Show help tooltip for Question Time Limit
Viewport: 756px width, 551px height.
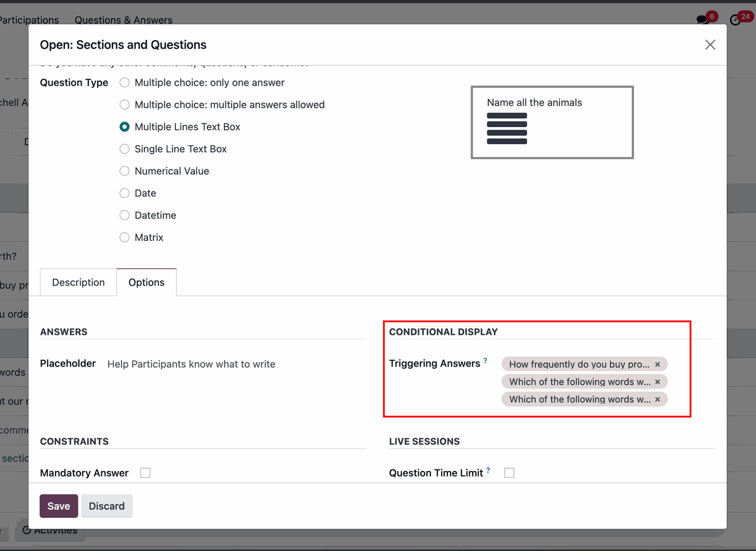pos(488,470)
